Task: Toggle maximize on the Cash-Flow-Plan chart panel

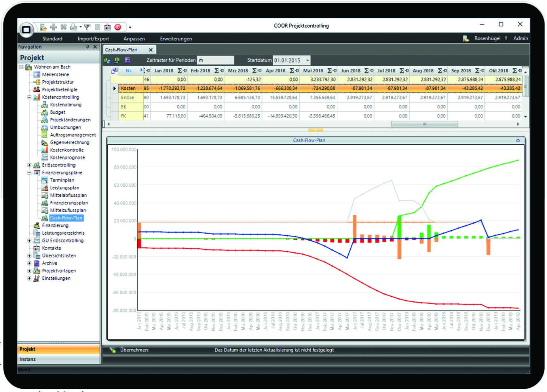Action: point(518,140)
